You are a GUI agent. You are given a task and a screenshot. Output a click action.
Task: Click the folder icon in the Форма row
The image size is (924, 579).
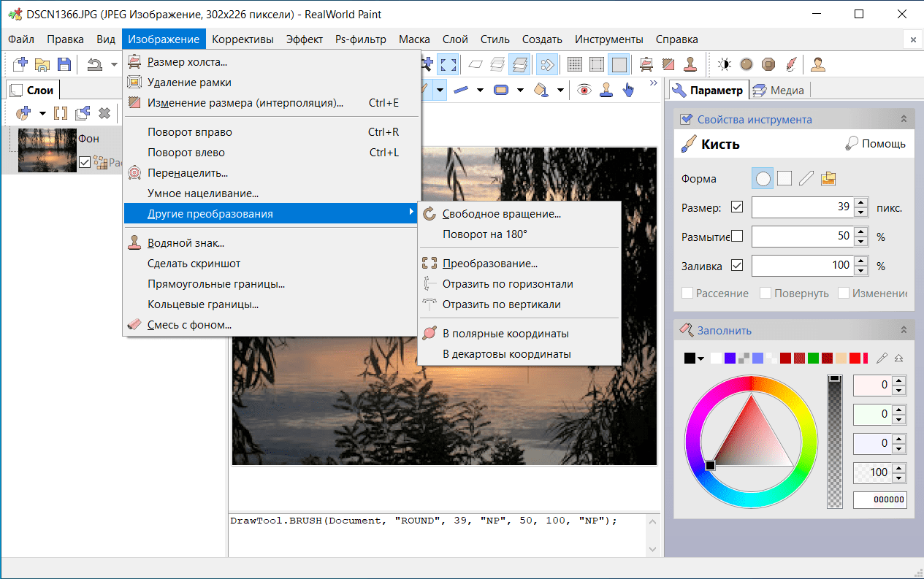click(x=828, y=178)
